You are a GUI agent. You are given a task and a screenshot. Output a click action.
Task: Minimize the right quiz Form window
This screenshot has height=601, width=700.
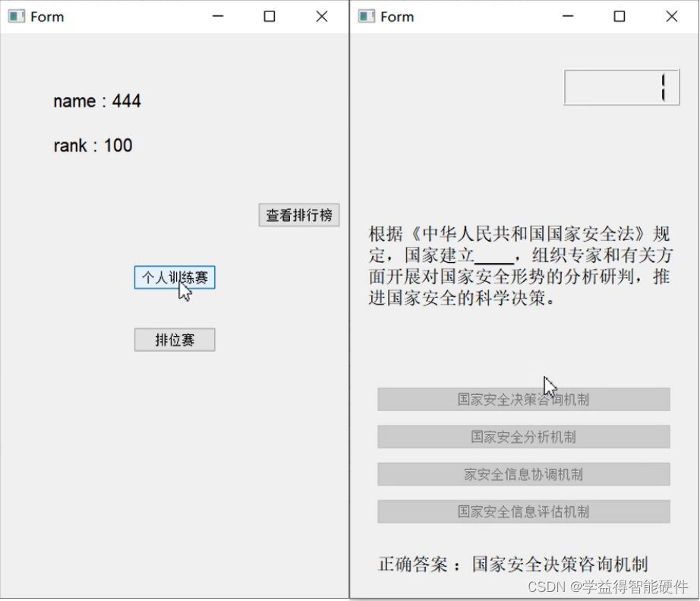click(568, 17)
